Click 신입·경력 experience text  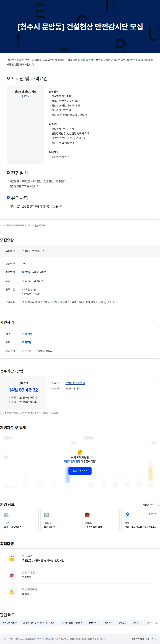click(27, 334)
